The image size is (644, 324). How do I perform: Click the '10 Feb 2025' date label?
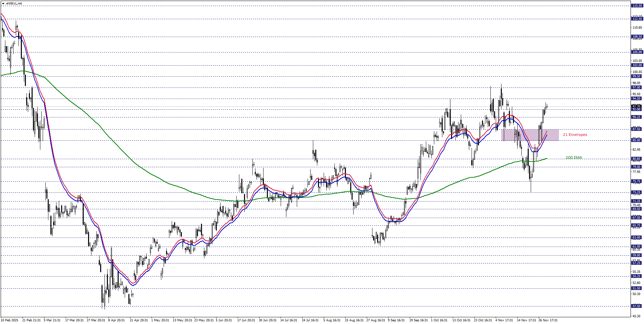pyautogui.click(x=10, y=320)
